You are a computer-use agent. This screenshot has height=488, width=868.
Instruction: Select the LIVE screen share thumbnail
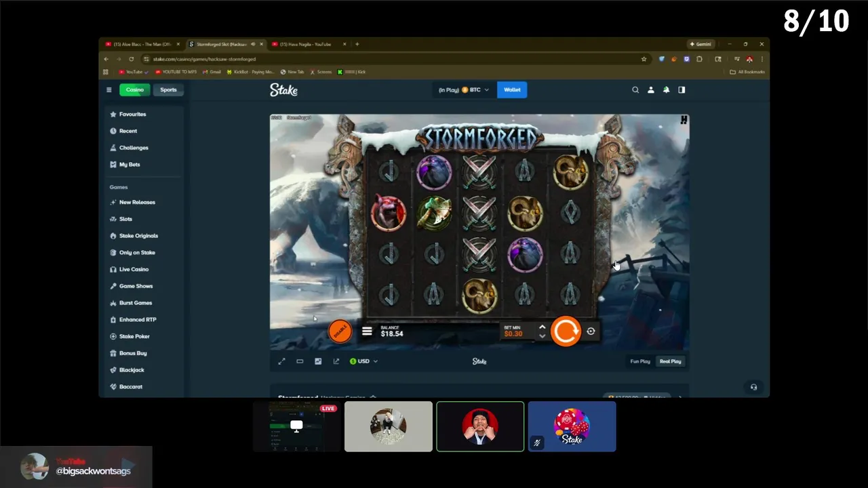pos(296,426)
